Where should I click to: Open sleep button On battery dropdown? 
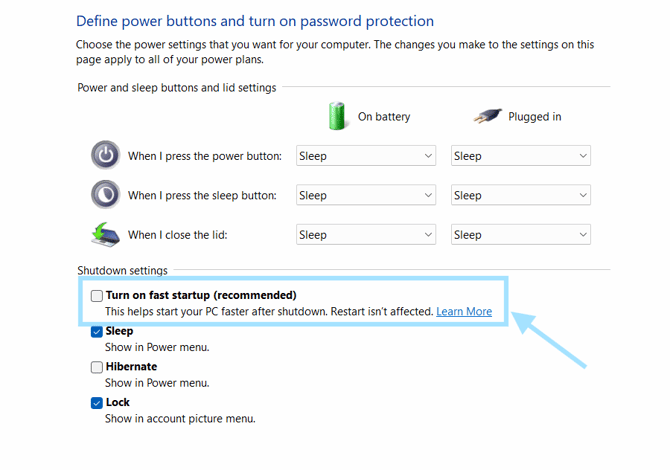click(366, 196)
